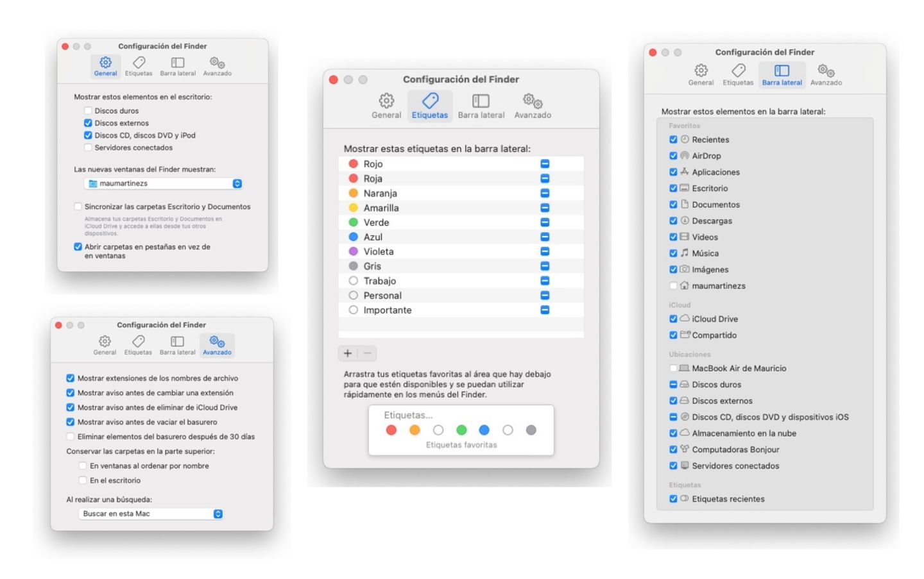
Task: Click the orange dot of the Naranja tag row
Action: [353, 193]
